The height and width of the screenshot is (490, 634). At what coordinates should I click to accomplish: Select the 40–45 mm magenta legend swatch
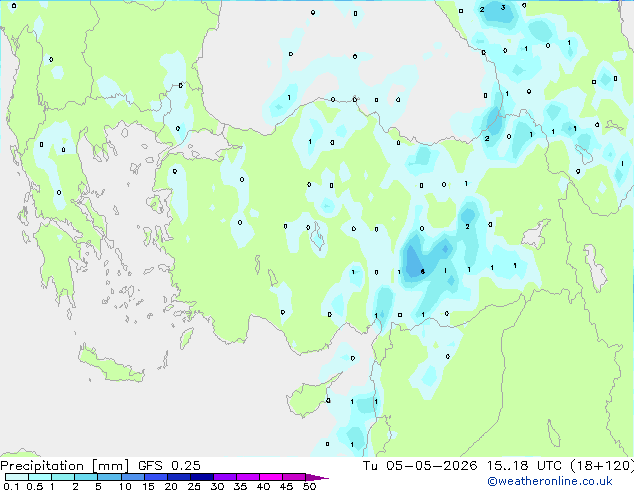(x=271, y=477)
